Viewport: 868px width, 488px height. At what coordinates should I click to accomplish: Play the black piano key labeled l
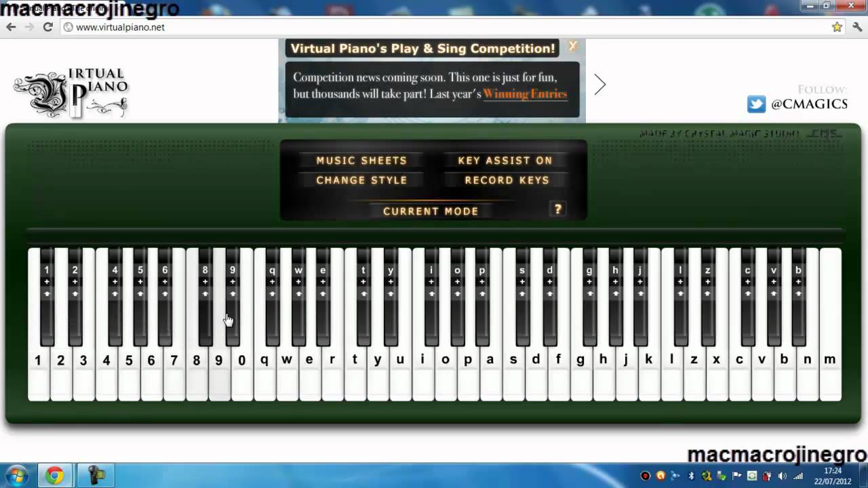pyautogui.click(x=680, y=297)
